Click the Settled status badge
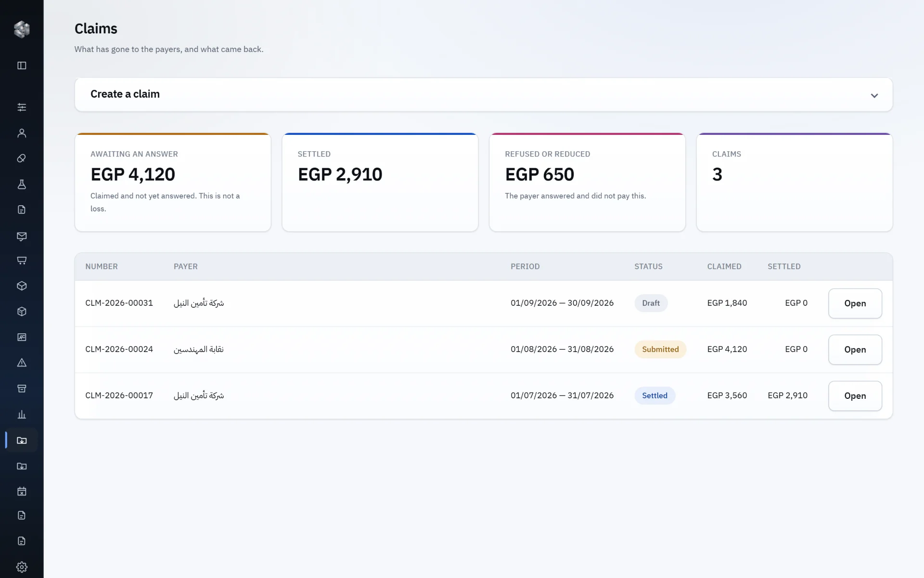 [654, 395]
